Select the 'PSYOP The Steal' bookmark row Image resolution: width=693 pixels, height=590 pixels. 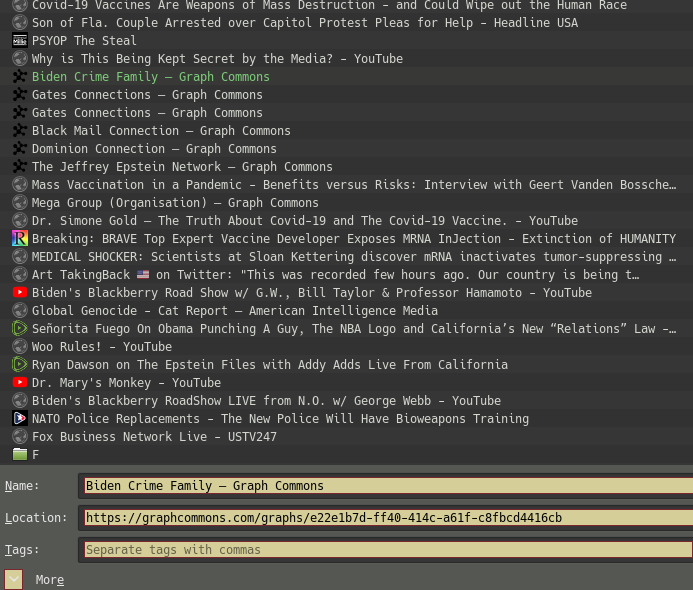pos(346,41)
